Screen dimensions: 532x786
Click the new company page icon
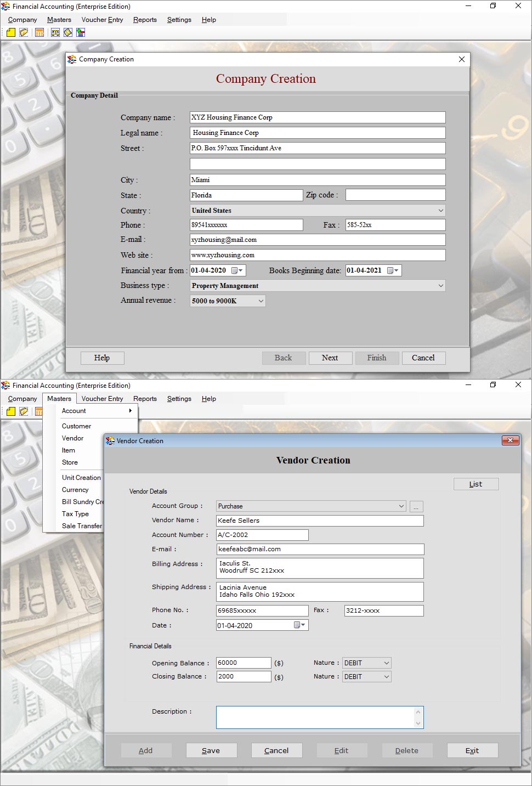coord(11,32)
